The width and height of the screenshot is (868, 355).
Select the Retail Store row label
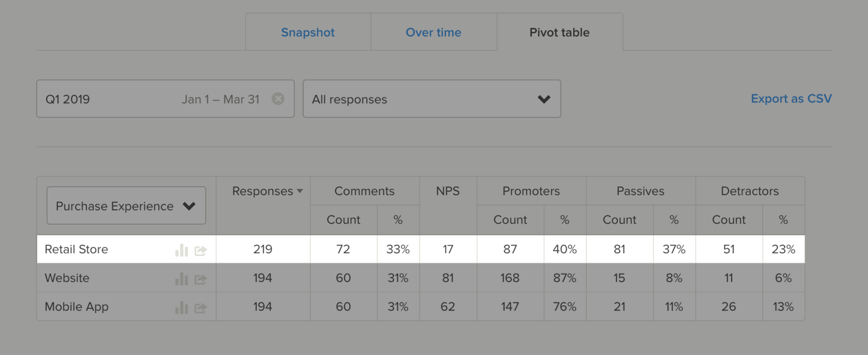click(x=76, y=249)
